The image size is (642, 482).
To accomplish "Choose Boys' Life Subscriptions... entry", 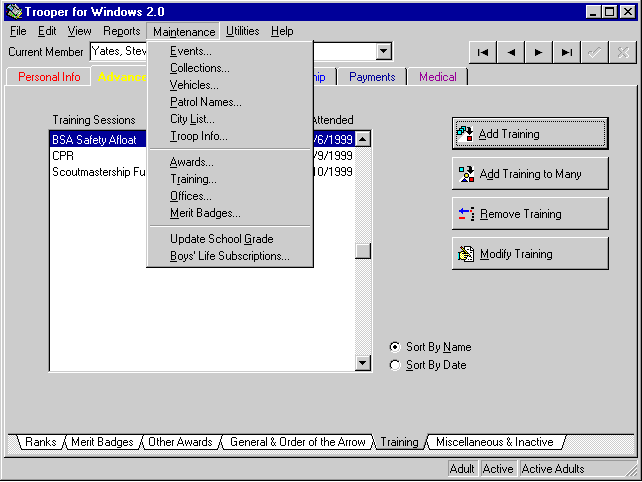I will click(x=230, y=256).
